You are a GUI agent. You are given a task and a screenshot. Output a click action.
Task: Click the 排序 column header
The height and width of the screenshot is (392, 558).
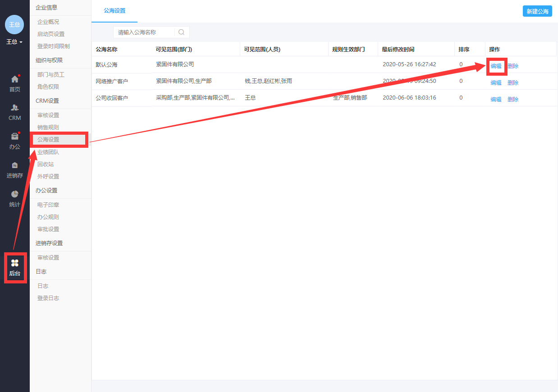coord(464,49)
